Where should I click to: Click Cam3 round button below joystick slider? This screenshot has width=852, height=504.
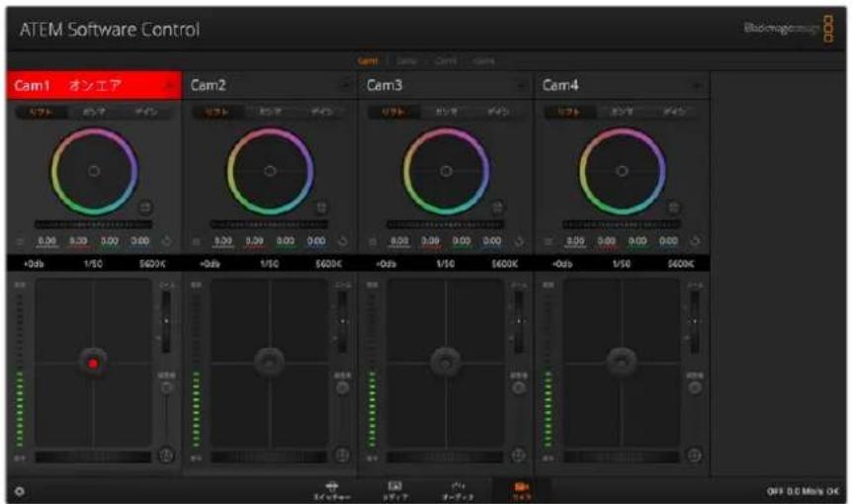518,455
